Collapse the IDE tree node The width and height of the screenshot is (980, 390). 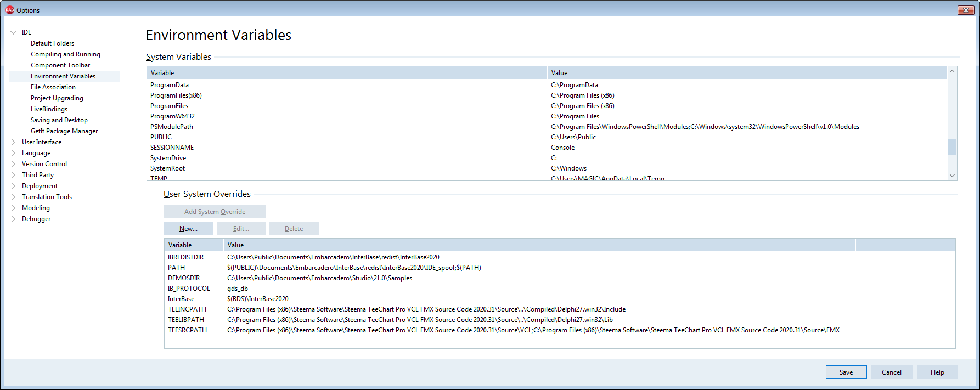(x=13, y=32)
